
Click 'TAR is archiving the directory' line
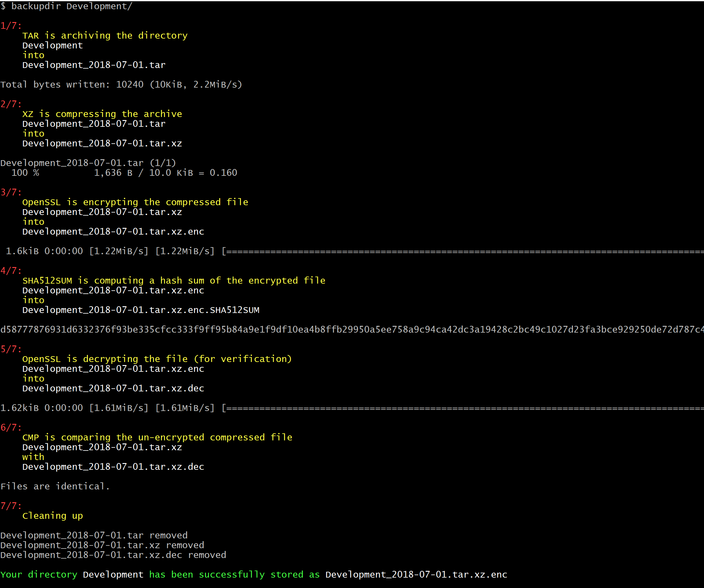point(105,36)
